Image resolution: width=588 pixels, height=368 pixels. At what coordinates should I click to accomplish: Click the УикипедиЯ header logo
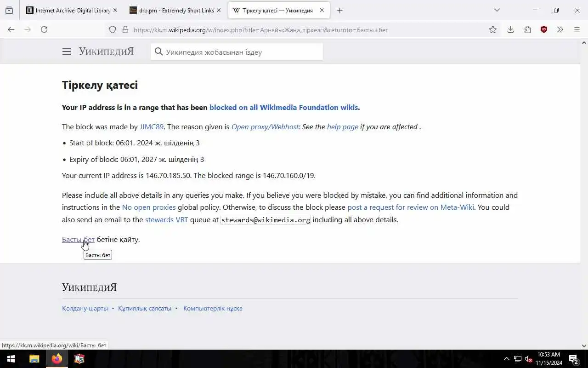(106, 52)
